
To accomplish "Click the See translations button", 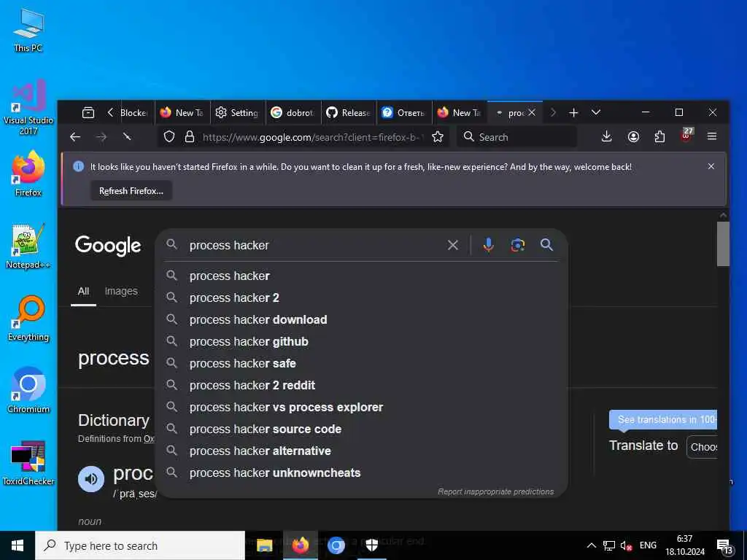I will coord(663,419).
